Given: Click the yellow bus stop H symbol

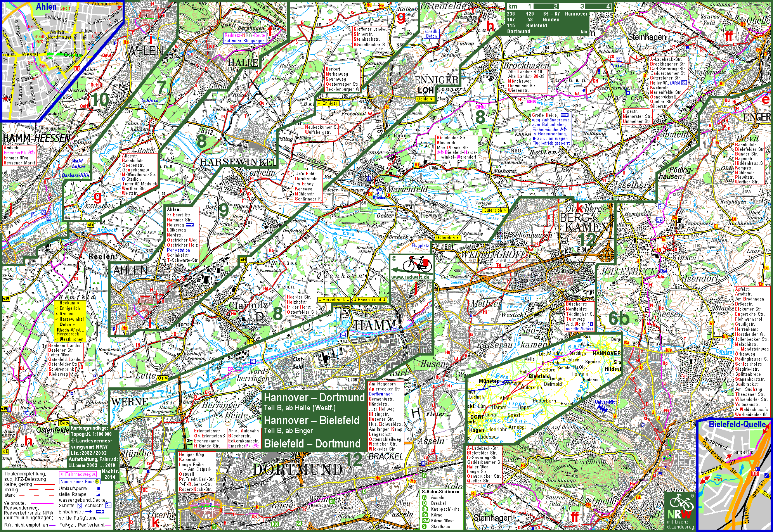Looking at the screenshot, I should pos(97,482).
